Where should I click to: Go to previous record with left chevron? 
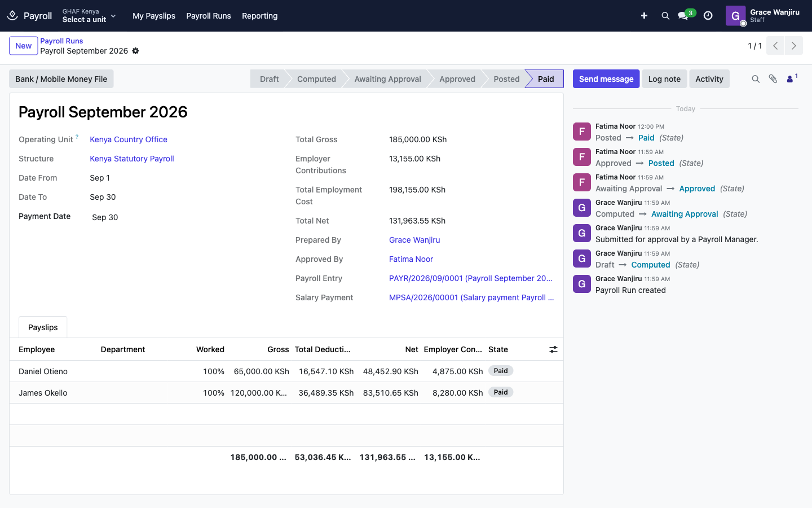click(x=775, y=46)
